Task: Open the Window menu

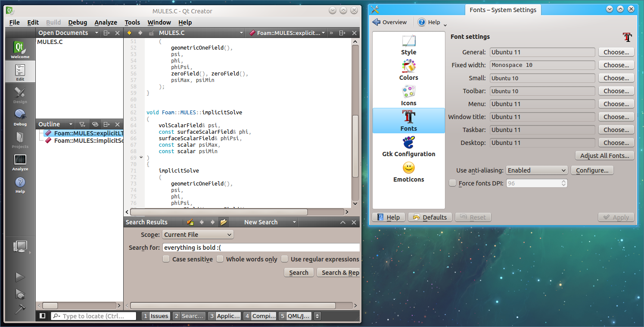Action: (159, 22)
